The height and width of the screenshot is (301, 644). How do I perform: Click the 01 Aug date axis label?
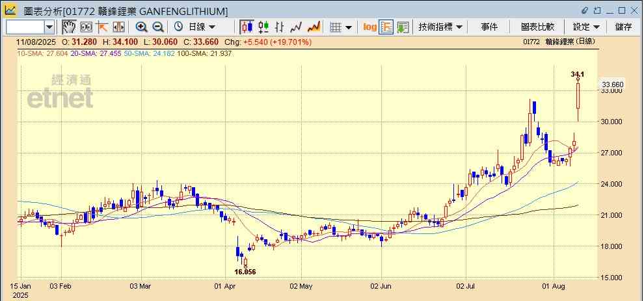pyautogui.click(x=552, y=285)
